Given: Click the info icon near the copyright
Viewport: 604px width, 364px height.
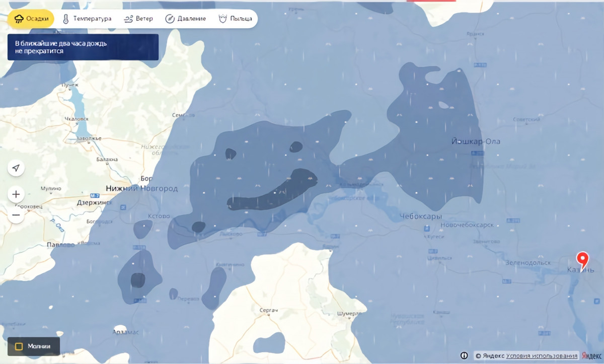Looking at the screenshot, I should [464, 355].
